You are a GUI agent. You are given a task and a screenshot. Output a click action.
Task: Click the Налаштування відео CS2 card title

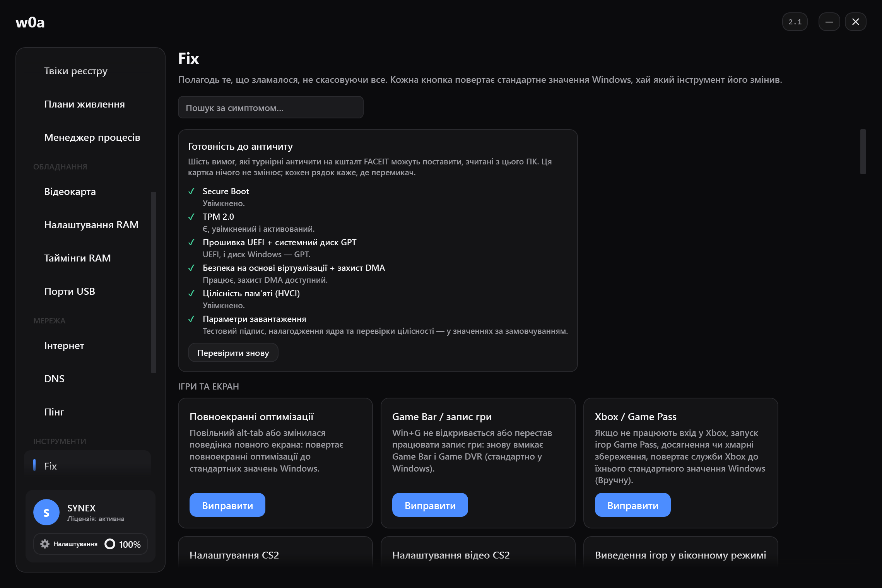[x=451, y=555]
